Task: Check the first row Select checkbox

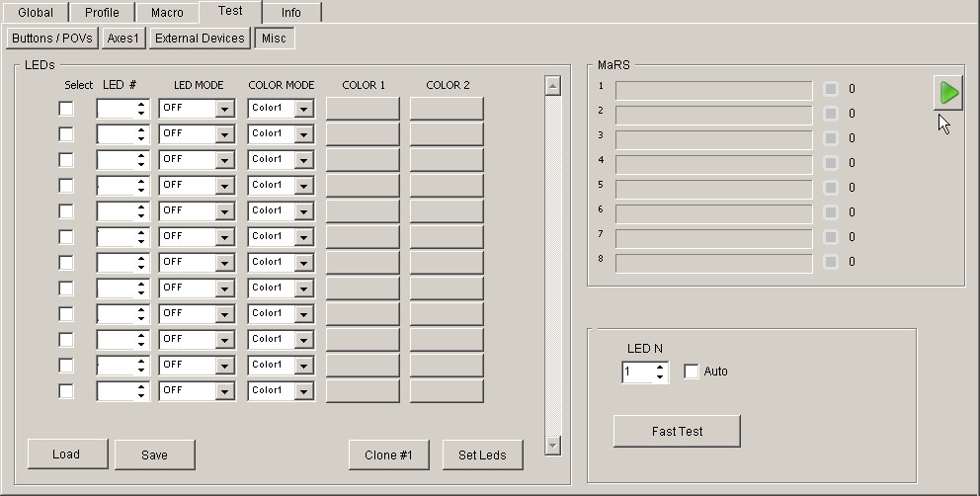Action: 66,109
